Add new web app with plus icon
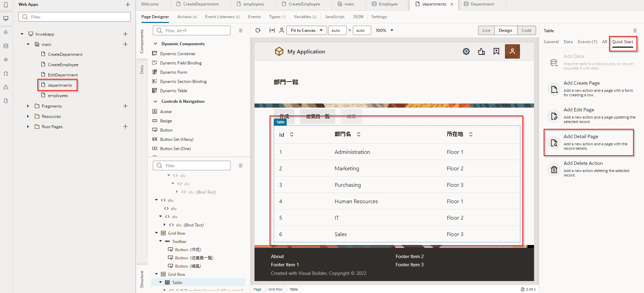The width and height of the screenshot is (644, 293). (128, 4)
